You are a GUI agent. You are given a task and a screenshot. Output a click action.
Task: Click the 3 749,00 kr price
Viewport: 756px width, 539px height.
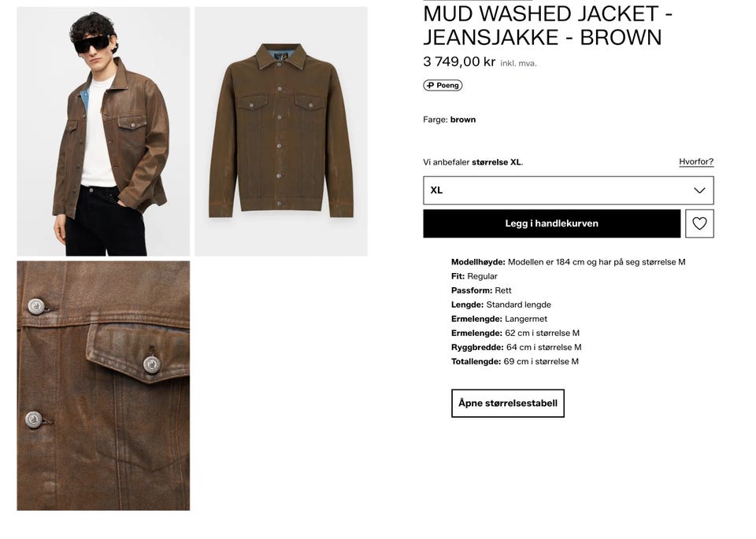(x=459, y=61)
